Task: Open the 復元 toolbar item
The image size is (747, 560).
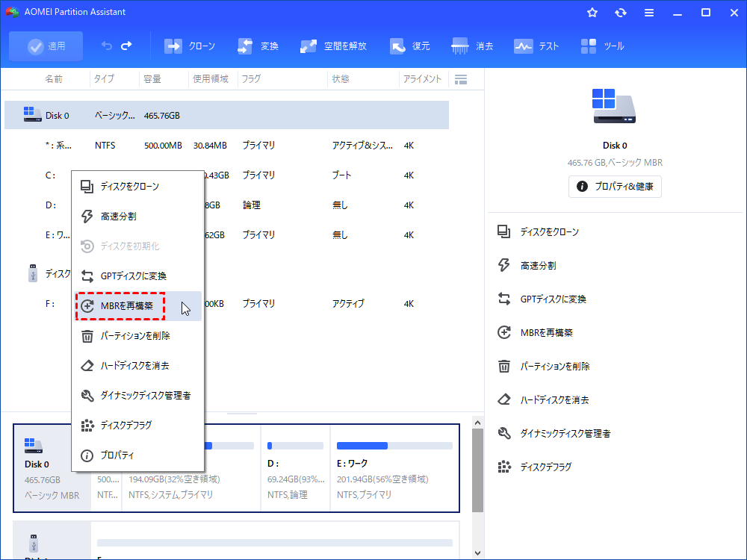Action: [x=409, y=46]
